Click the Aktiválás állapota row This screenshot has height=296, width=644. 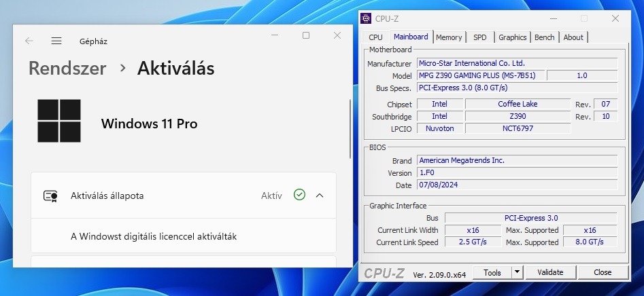click(184, 196)
